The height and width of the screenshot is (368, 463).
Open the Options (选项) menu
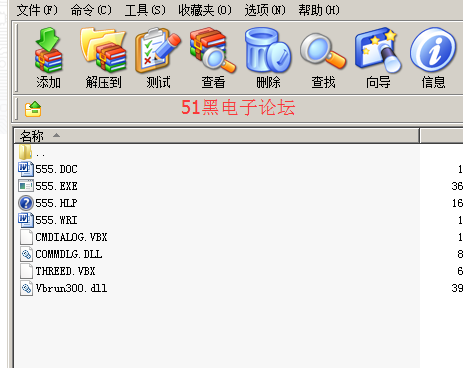tap(265, 10)
